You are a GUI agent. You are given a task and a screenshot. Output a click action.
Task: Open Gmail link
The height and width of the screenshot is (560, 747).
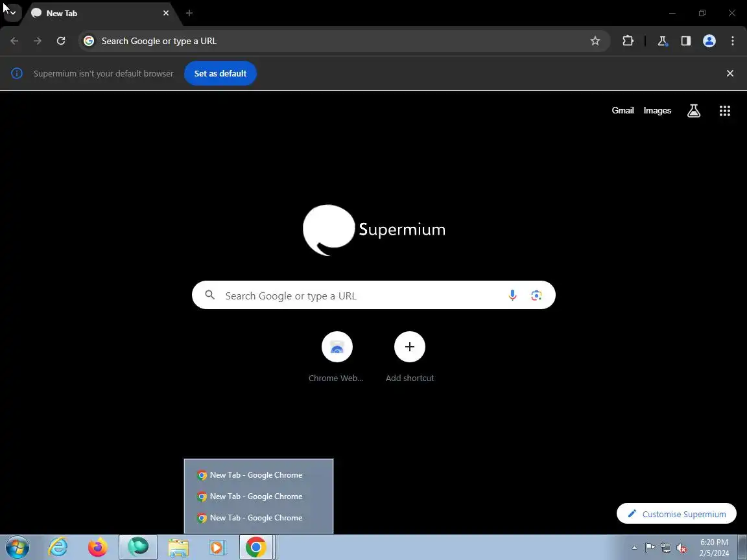tap(622, 110)
